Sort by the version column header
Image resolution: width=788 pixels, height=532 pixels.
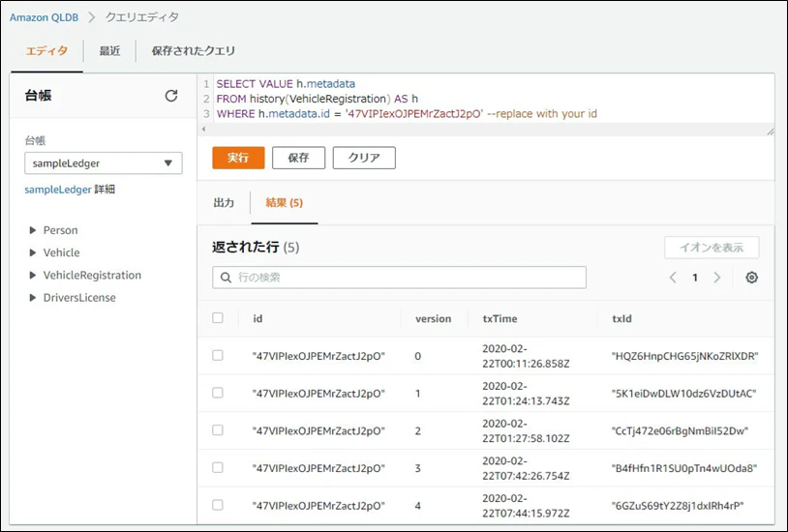pyautogui.click(x=433, y=318)
